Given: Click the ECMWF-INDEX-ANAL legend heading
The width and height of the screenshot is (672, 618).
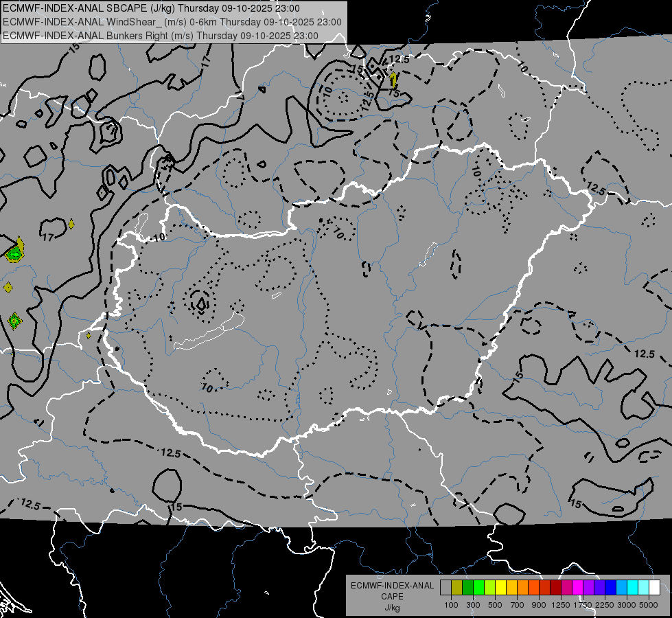Looking at the screenshot, I should (x=392, y=586).
